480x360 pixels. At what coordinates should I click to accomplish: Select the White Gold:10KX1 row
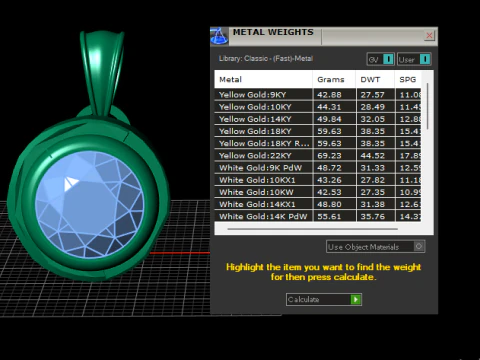[x=318, y=180]
